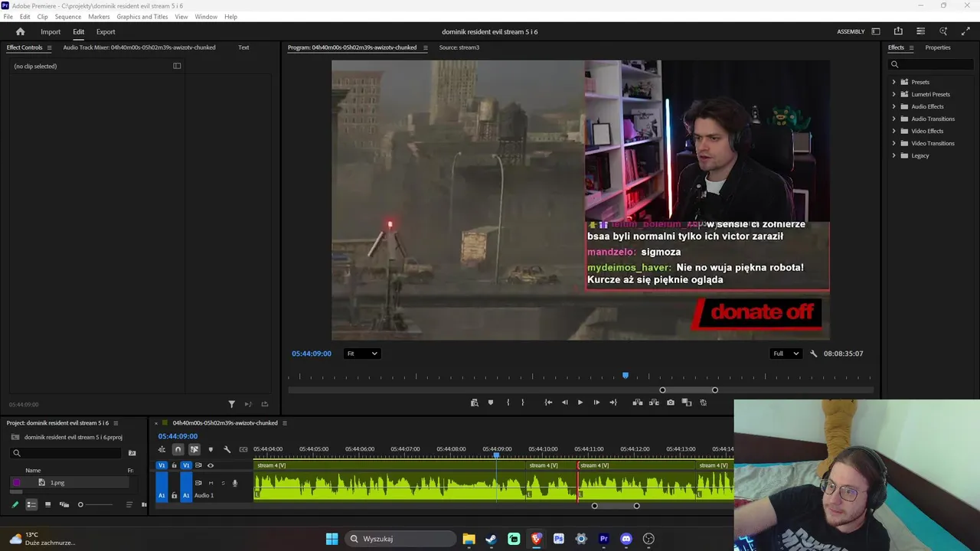This screenshot has height=551, width=980.
Task: Toggle V1 track output eye
Action: coord(211,465)
